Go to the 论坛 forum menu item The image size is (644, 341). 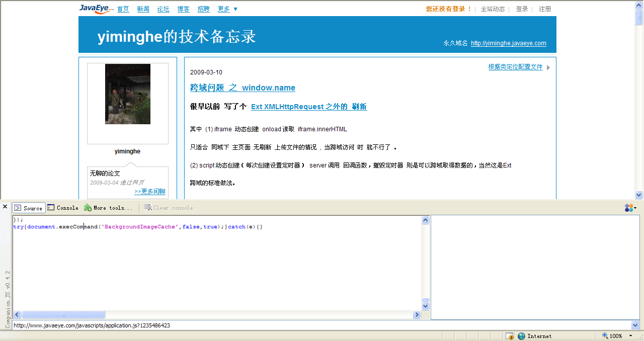(x=163, y=9)
